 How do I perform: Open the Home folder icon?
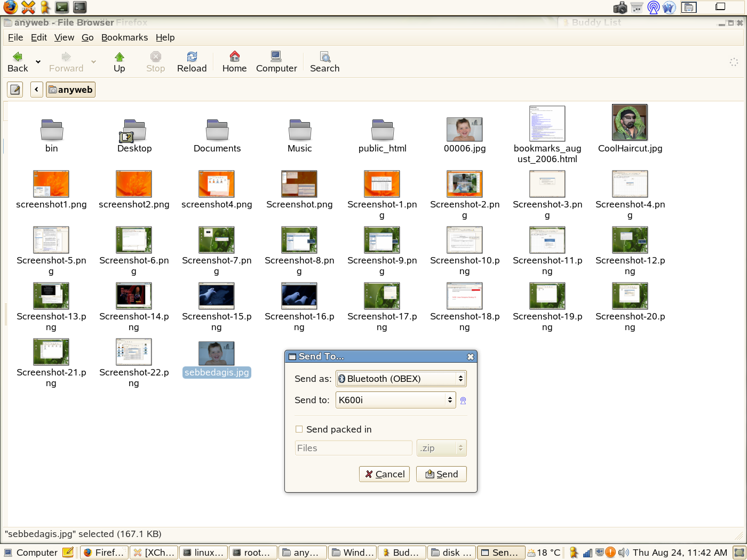pyautogui.click(x=234, y=55)
